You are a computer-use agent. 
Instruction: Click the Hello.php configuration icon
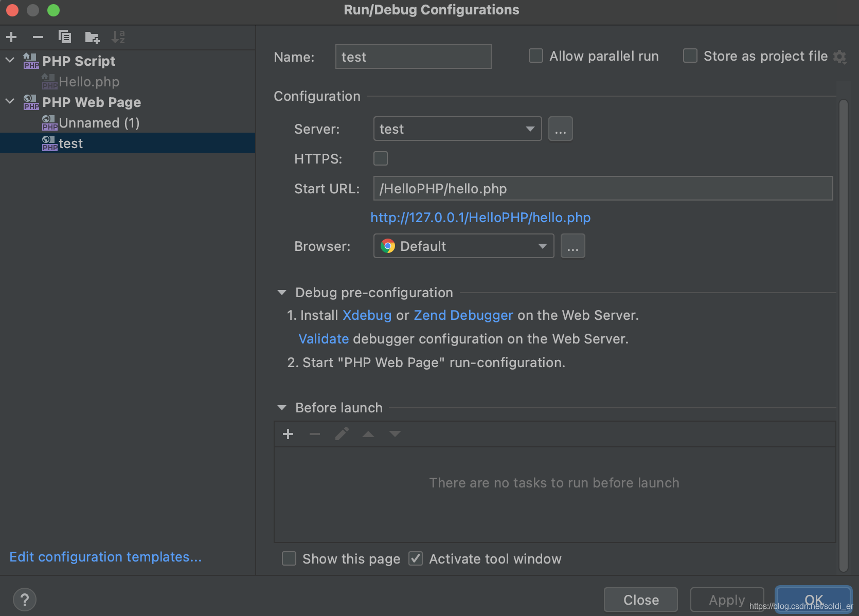click(x=49, y=82)
